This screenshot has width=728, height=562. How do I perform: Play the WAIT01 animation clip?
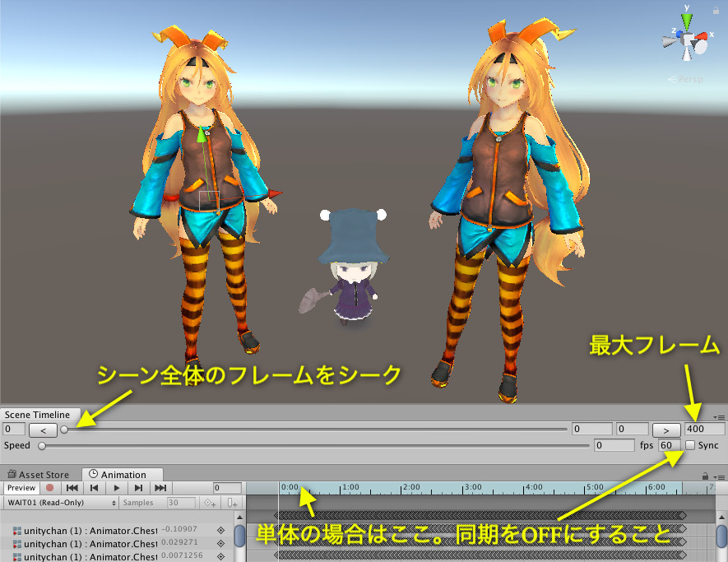pyautogui.click(x=117, y=488)
